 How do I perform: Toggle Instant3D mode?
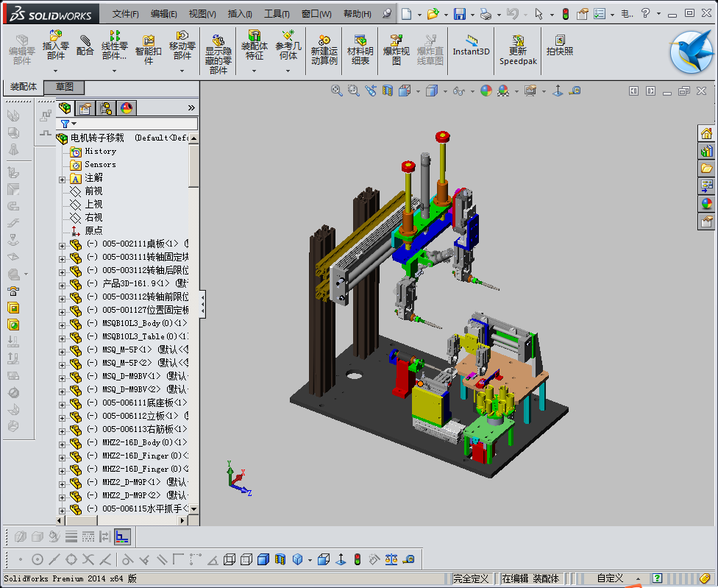coord(471,45)
